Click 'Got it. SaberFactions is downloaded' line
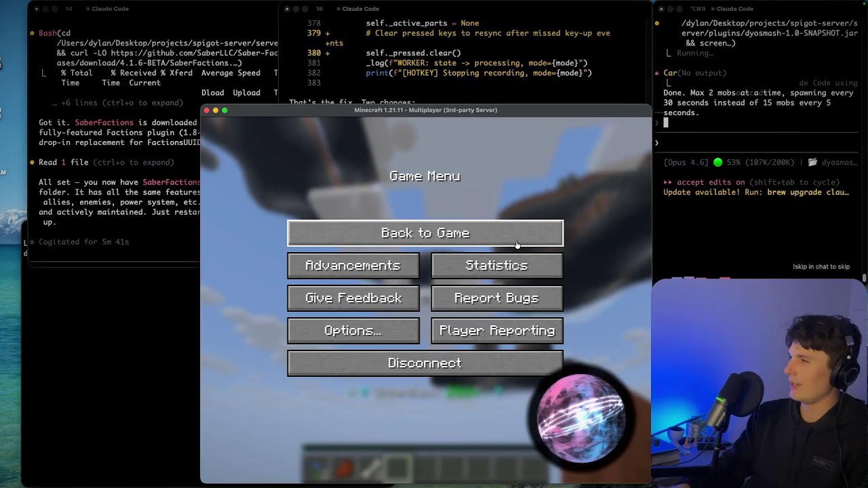Image resolution: width=868 pixels, height=488 pixels. point(118,123)
